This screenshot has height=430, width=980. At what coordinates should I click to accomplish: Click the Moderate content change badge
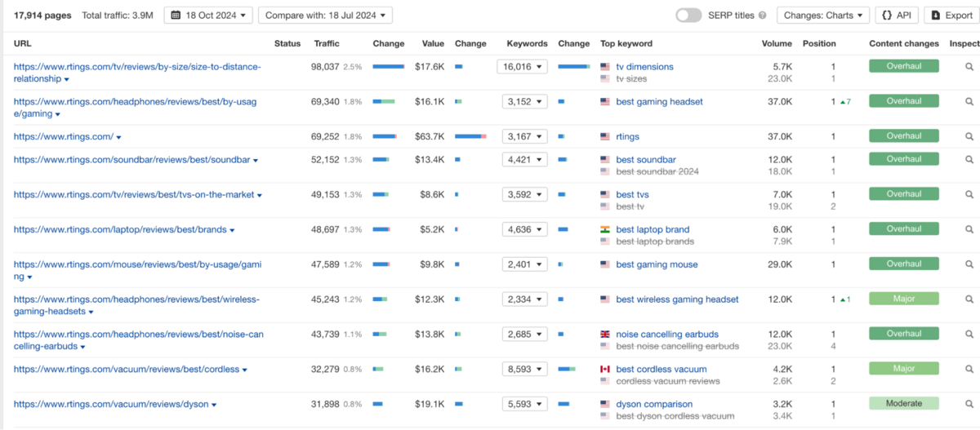[x=903, y=404]
